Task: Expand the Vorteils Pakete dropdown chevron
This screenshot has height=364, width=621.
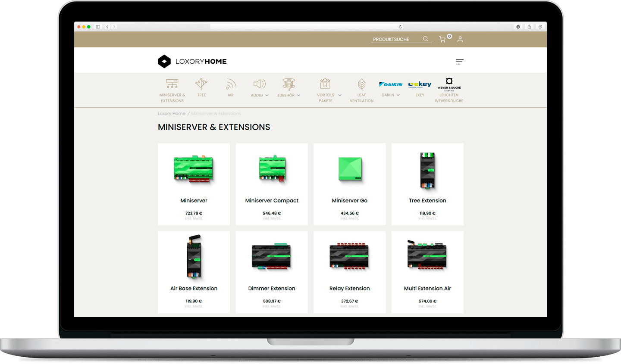Action: pyautogui.click(x=340, y=95)
